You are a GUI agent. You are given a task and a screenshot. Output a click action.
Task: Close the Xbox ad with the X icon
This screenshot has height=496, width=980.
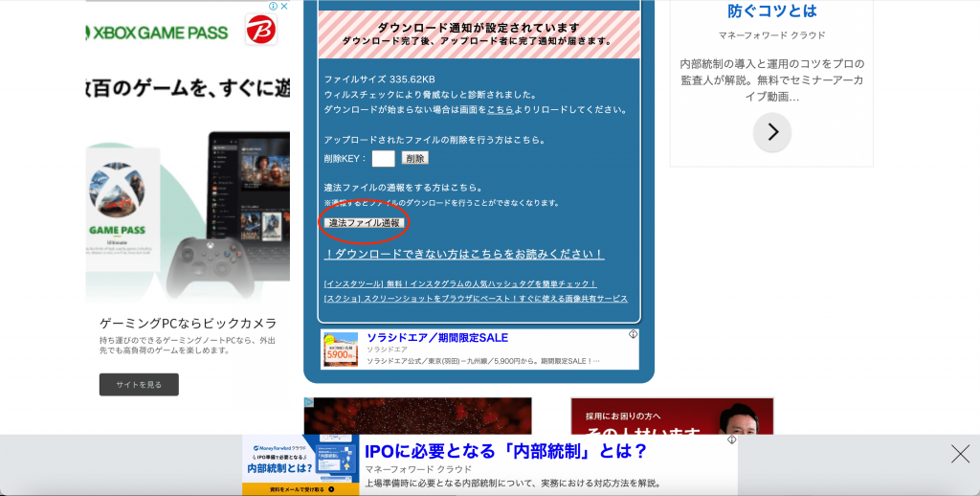(283, 6)
